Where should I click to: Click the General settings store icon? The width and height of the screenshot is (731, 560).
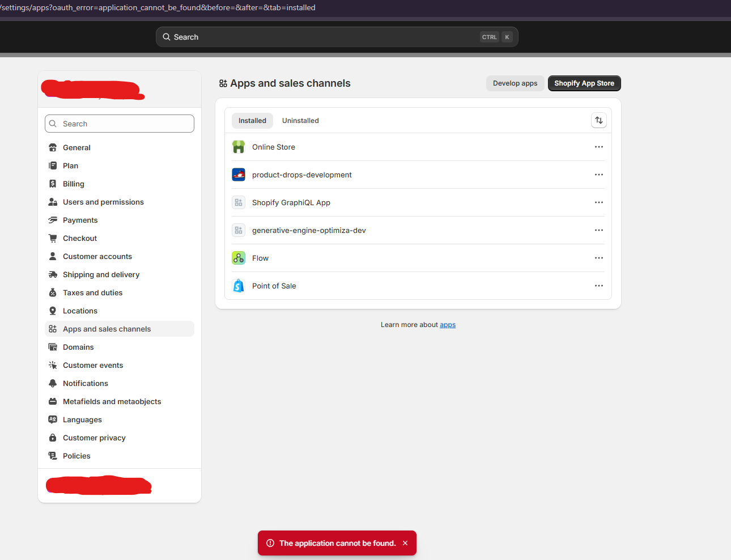(x=53, y=147)
